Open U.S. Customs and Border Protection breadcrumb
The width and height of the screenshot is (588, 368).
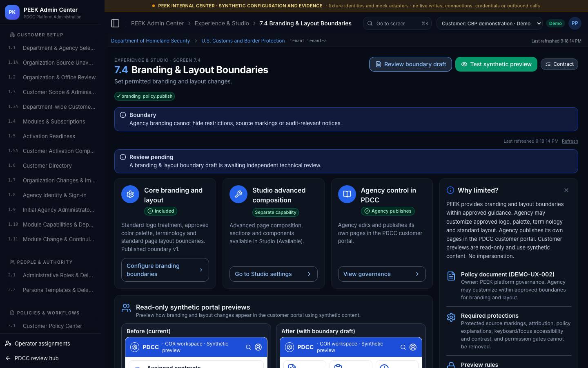click(243, 41)
